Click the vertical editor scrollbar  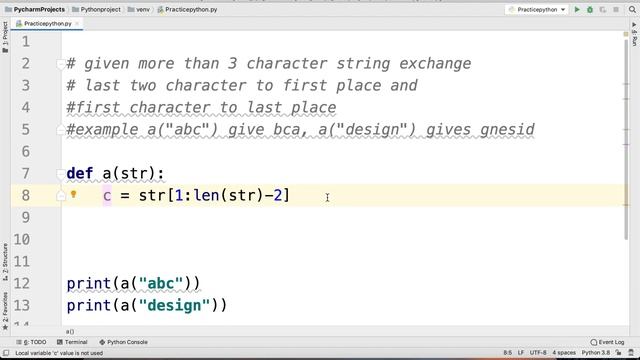[x=626, y=139]
